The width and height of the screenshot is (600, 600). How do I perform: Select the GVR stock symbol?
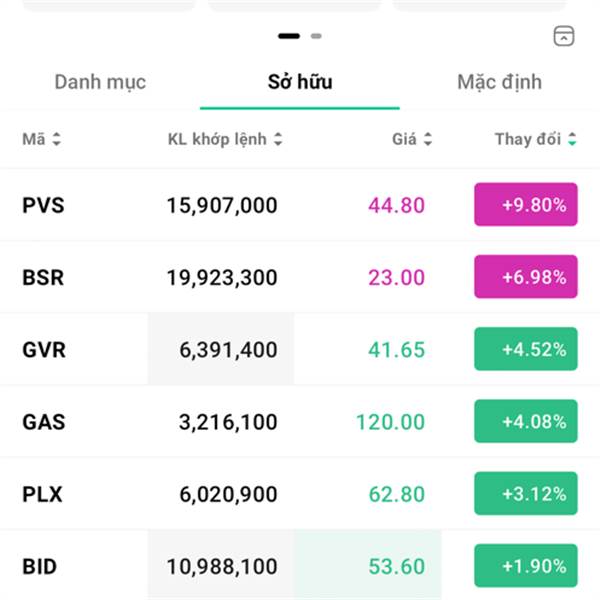coord(44,350)
